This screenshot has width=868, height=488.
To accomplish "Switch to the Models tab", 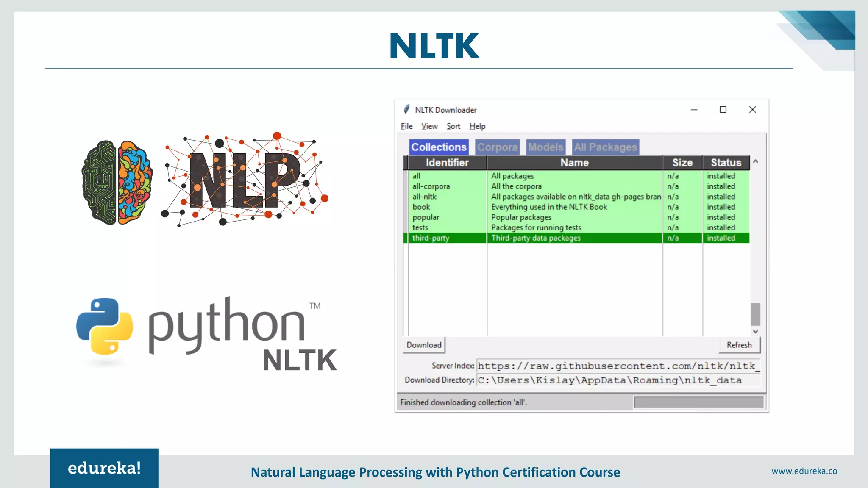I will coord(546,147).
